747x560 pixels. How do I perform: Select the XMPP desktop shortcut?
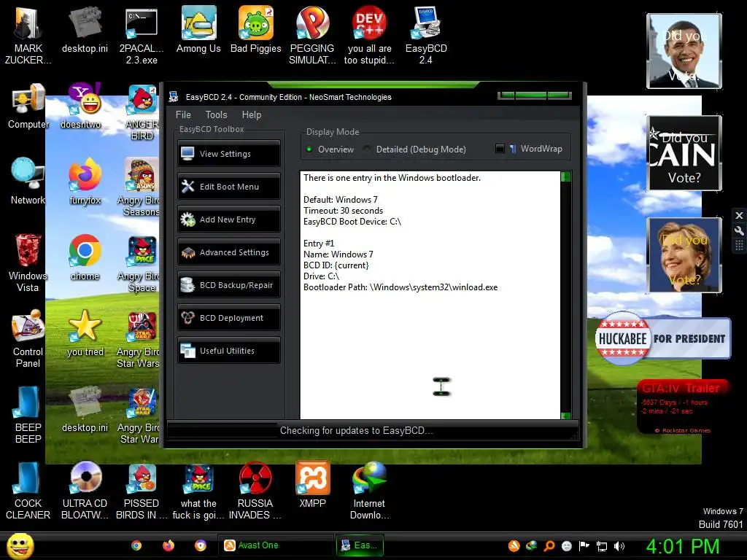[312, 485]
